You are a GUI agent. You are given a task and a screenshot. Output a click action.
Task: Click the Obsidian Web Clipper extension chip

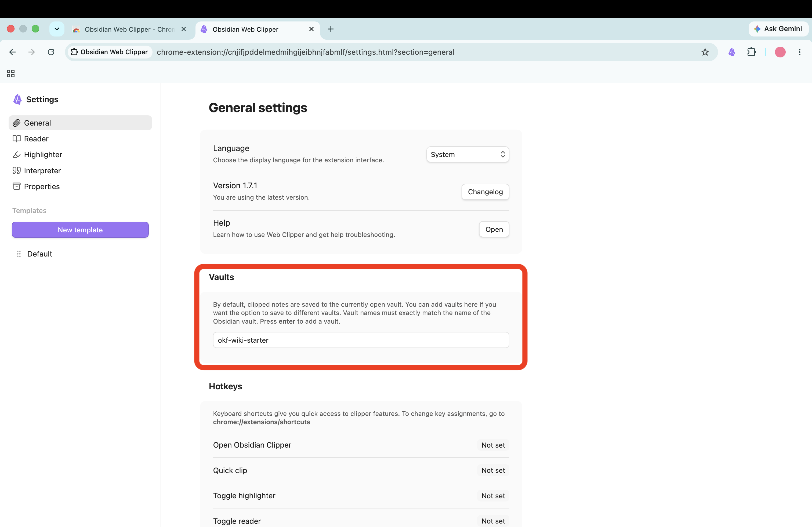[x=109, y=52]
